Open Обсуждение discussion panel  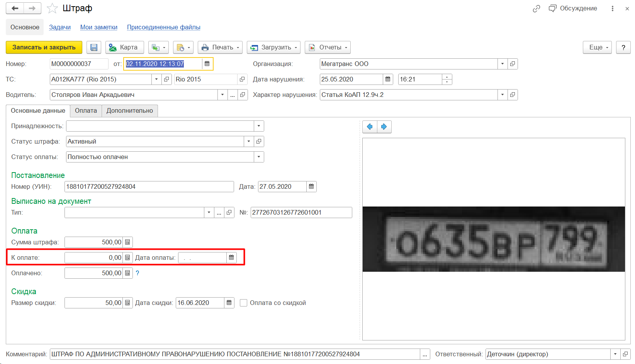[x=573, y=8]
